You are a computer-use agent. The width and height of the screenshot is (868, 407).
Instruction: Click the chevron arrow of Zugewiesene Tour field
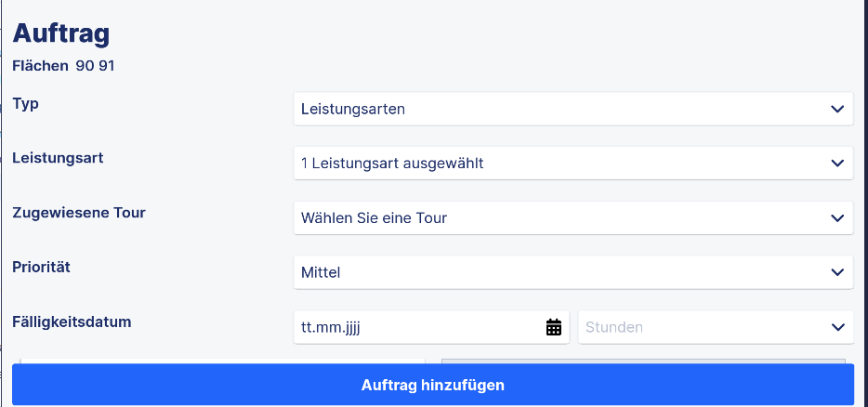(x=837, y=218)
